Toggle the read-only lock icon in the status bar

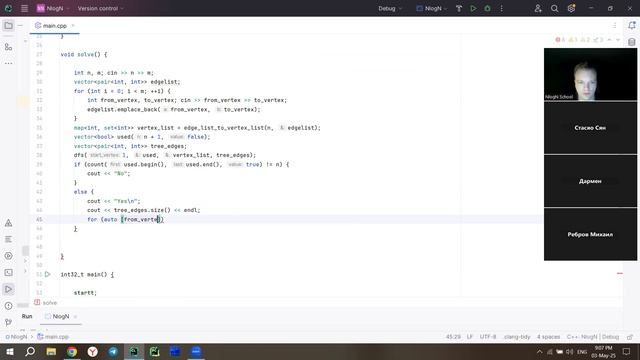630,337
